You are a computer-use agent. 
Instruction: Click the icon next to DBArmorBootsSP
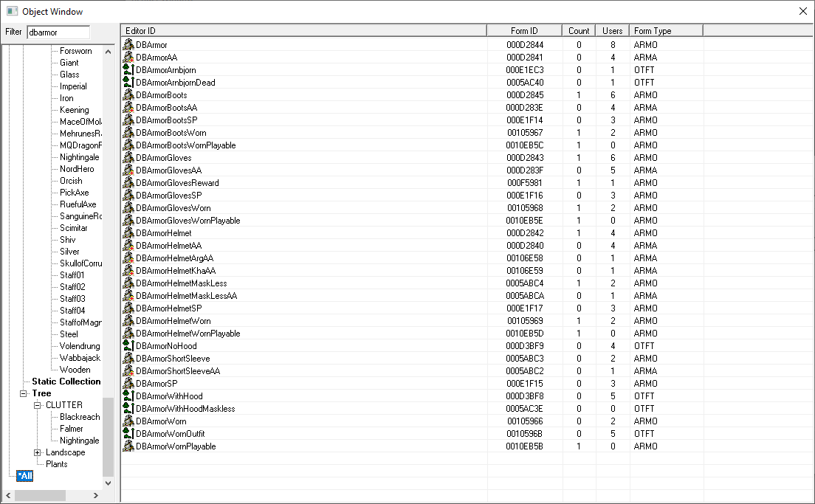128,120
